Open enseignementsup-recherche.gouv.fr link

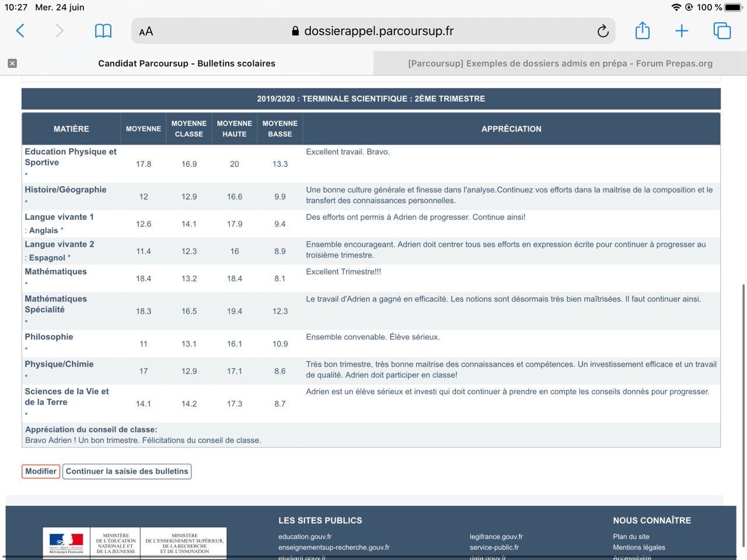pos(334,547)
